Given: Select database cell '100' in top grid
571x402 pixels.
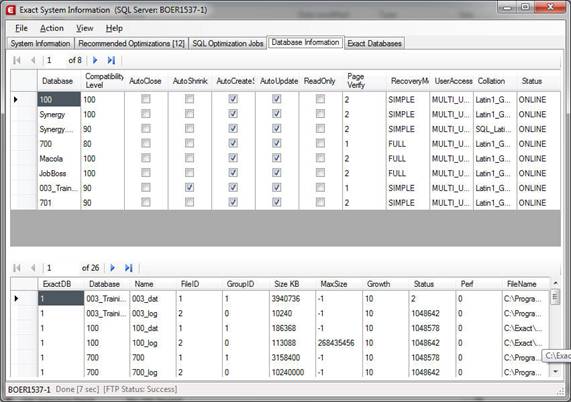Looking at the screenshot, I should point(59,99).
